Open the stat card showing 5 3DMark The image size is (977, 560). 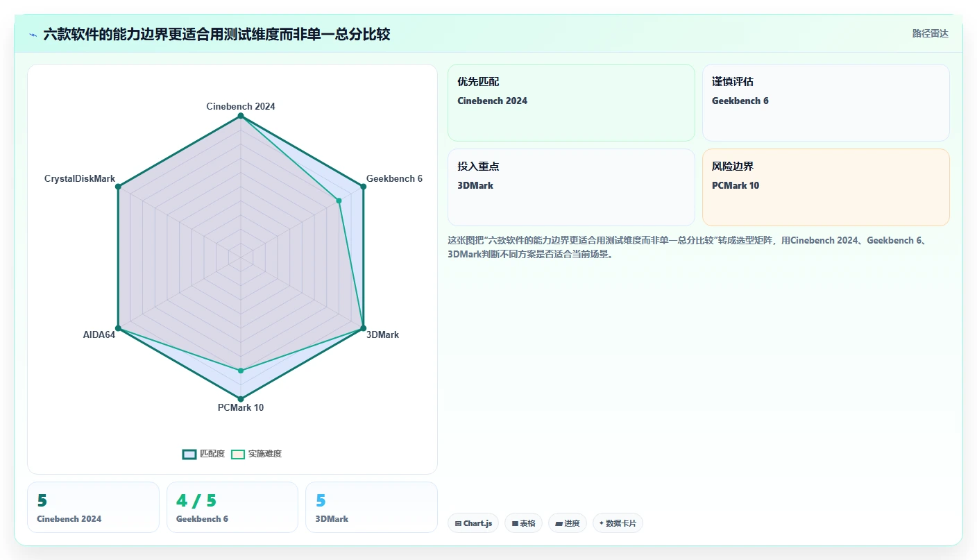point(371,507)
